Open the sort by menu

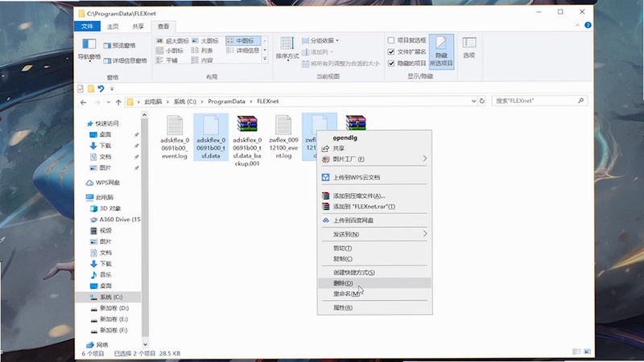tap(287, 48)
